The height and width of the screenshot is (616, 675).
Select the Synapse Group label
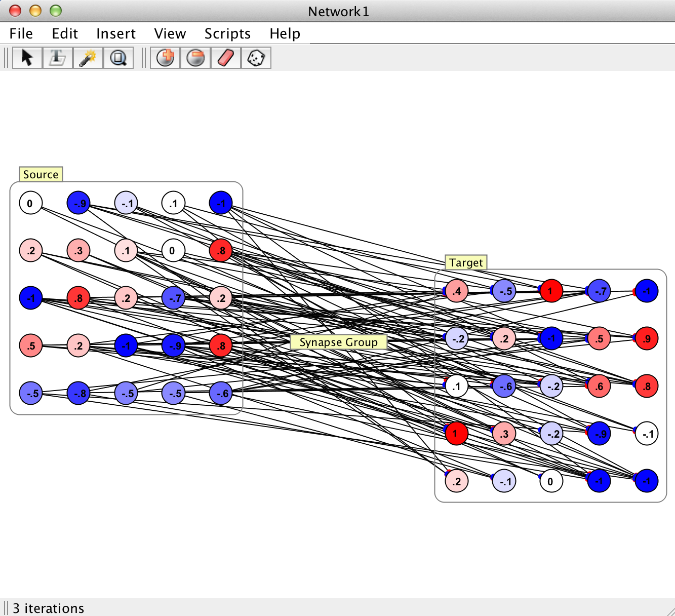tap(338, 342)
